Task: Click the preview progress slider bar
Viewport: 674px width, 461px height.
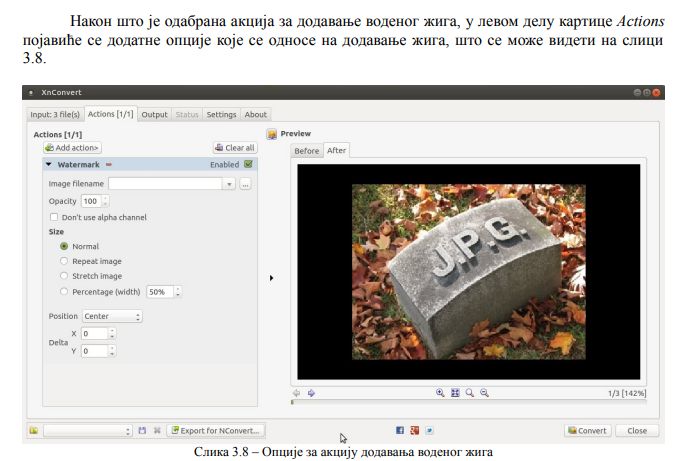Action: pyautogui.click(x=469, y=402)
